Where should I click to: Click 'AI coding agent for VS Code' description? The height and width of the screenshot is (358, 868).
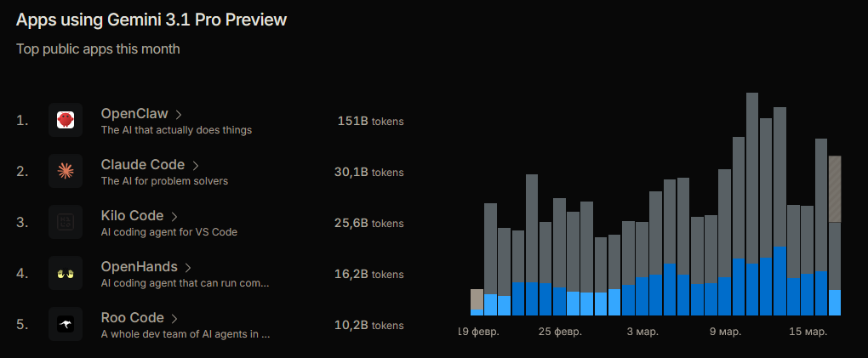168,232
